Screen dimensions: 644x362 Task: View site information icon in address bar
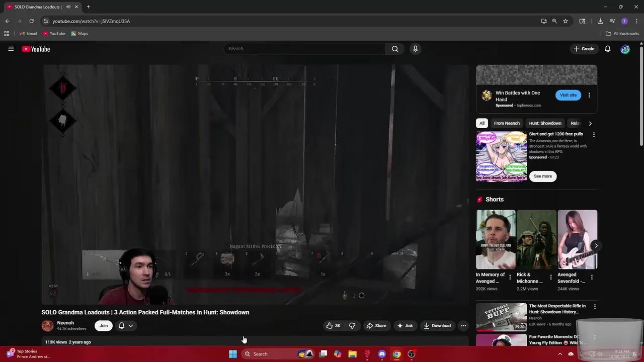click(46, 21)
